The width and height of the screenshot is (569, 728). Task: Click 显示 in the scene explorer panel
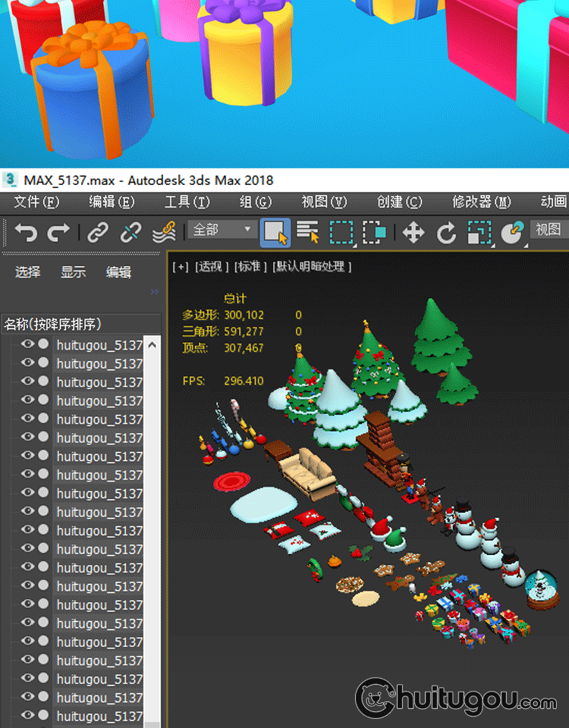point(74,272)
